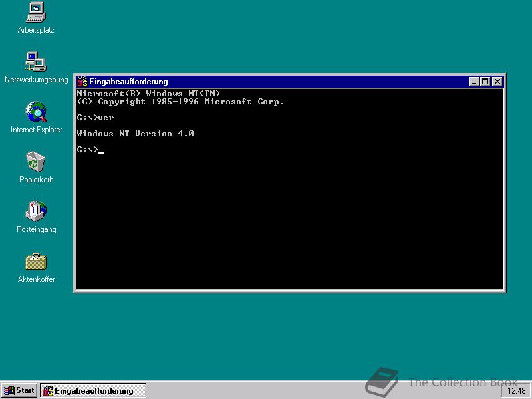
Task: Open the Start menu
Action: (x=19, y=390)
